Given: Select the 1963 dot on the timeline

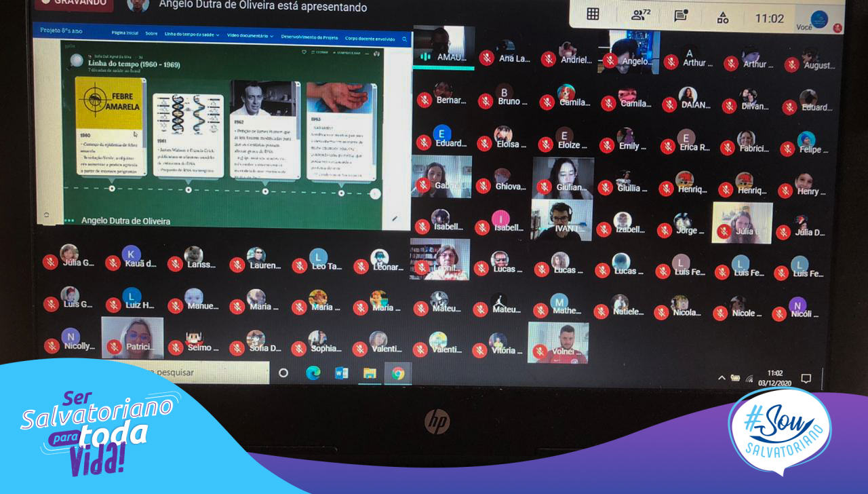Looking at the screenshot, I should click(341, 193).
